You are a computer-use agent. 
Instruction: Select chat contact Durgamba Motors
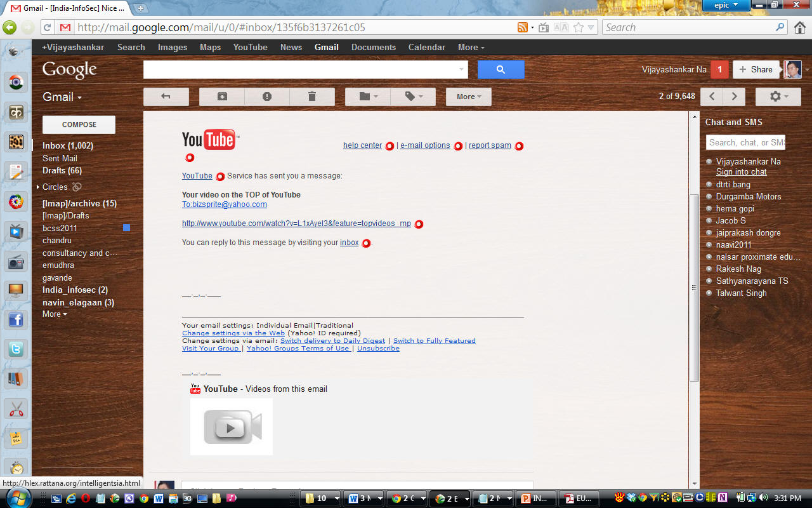(x=749, y=197)
